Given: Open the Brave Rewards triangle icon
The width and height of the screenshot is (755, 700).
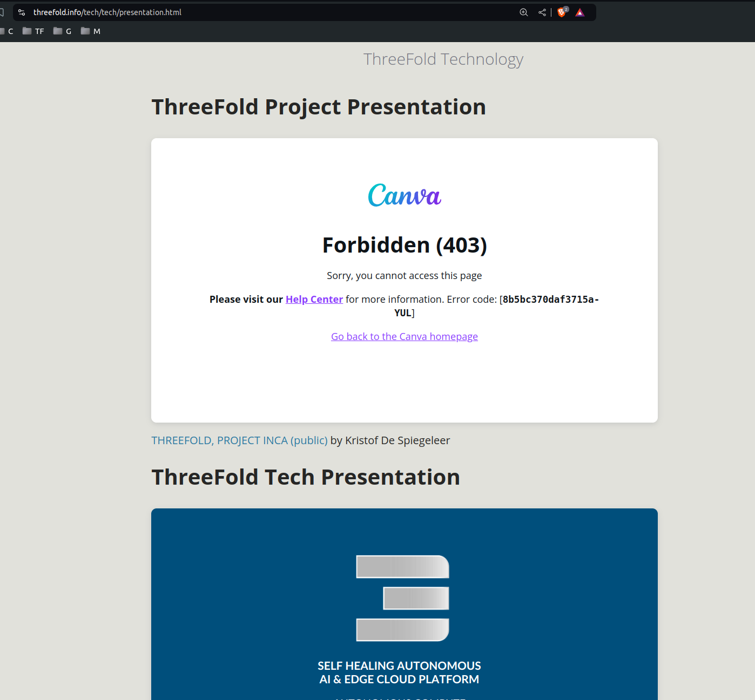Looking at the screenshot, I should point(579,12).
